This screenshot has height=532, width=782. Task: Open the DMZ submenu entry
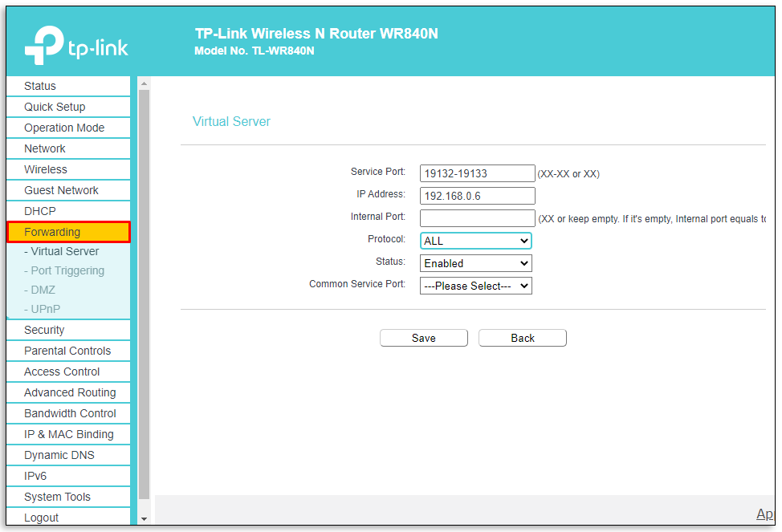pos(40,290)
